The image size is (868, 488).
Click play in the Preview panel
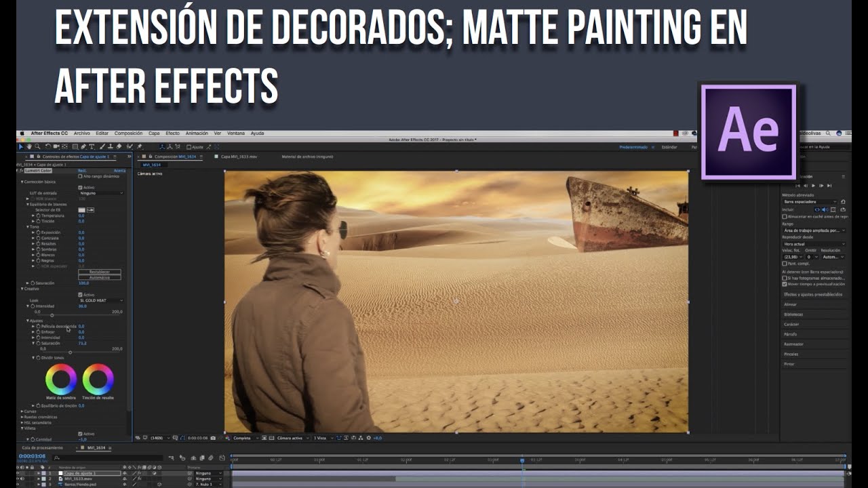(x=814, y=186)
